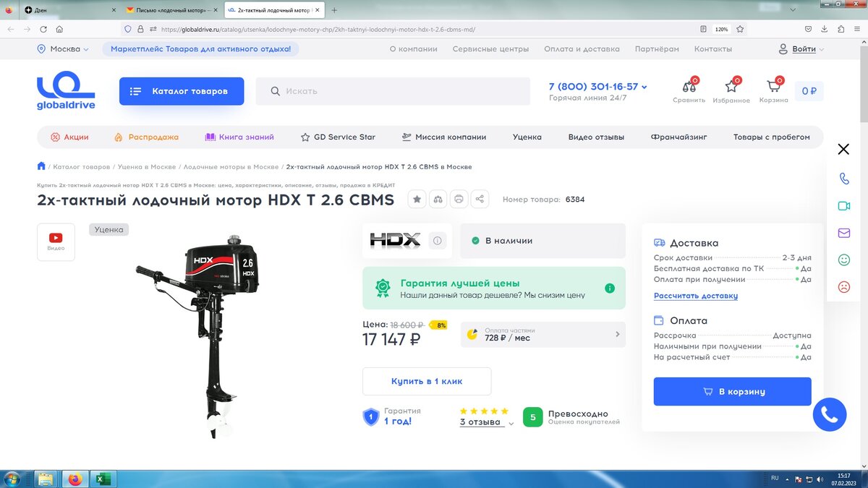Open the Уценка menu item
868x488 pixels.
pos(527,137)
